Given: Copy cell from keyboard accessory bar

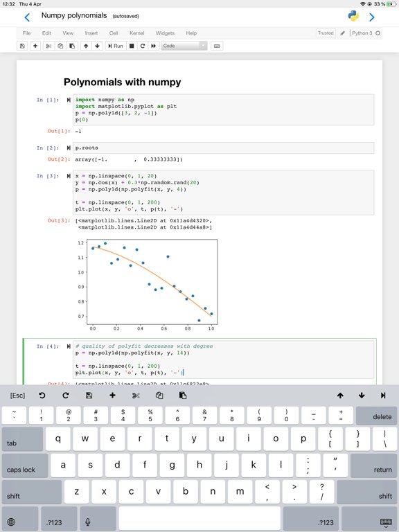Looking at the screenshot, I should point(159,396).
